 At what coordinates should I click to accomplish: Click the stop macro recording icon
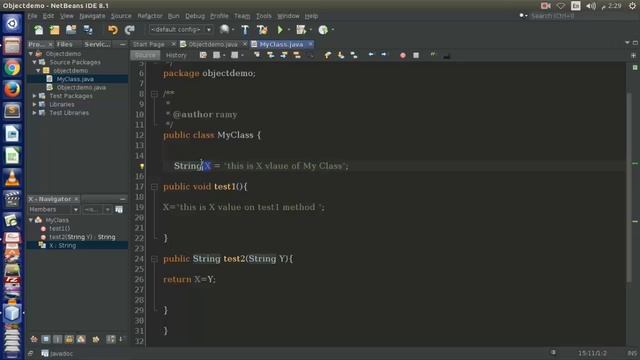point(416,55)
